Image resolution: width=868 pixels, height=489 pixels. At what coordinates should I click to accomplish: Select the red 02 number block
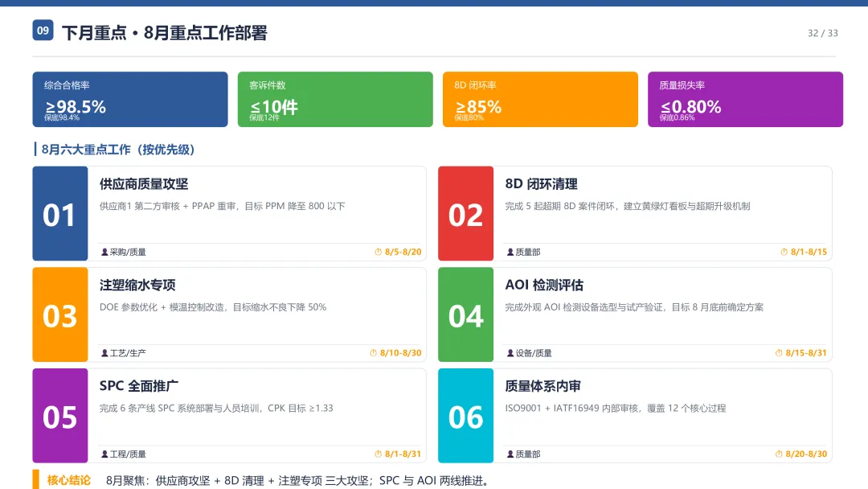coord(465,214)
